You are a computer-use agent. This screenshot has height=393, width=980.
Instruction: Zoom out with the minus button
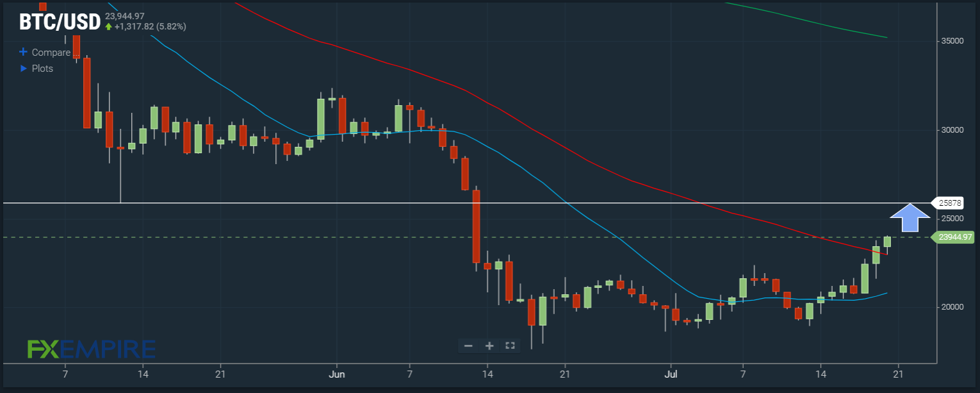pyautogui.click(x=468, y=346)
